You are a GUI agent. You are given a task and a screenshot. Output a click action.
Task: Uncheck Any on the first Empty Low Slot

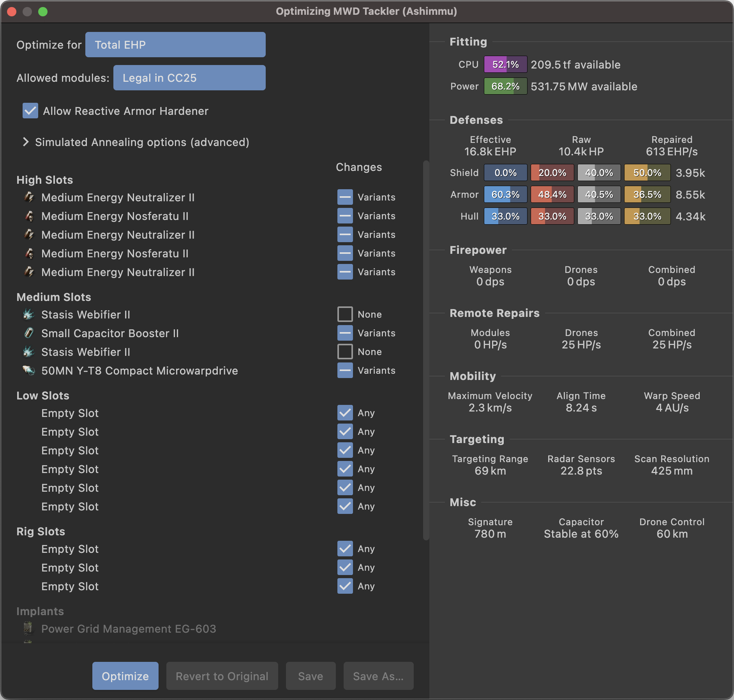(345, 413)
